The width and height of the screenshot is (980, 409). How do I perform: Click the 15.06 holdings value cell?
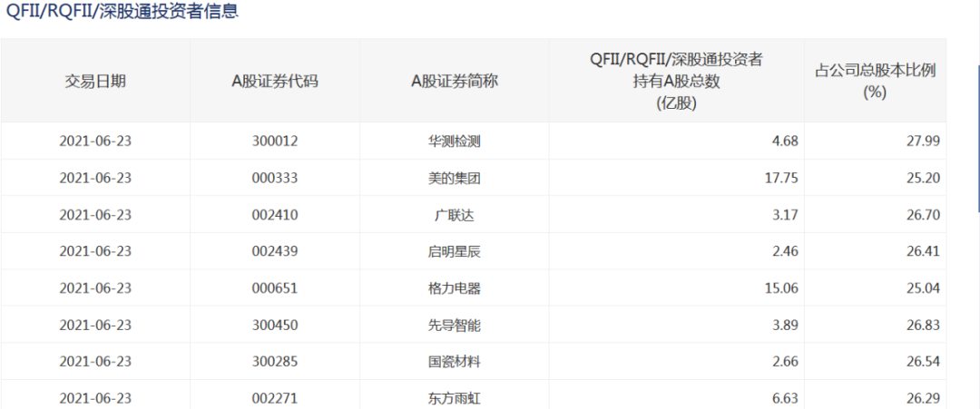coord(781,288)
